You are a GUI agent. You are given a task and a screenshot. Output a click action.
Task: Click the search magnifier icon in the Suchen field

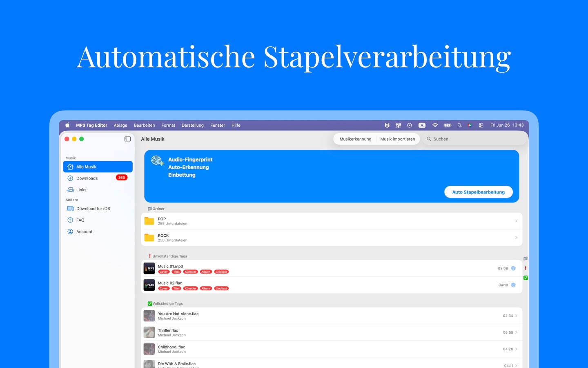click(x=429, y=139)
